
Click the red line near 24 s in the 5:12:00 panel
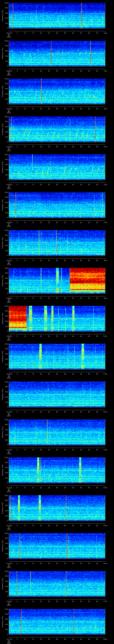tap(47, 432)
